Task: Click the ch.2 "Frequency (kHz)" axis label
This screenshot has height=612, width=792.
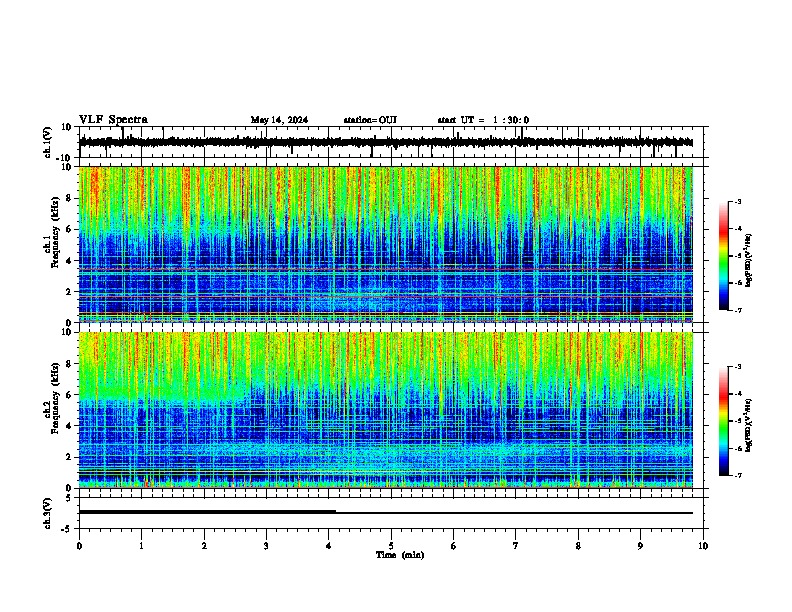Action: point(56,398)
